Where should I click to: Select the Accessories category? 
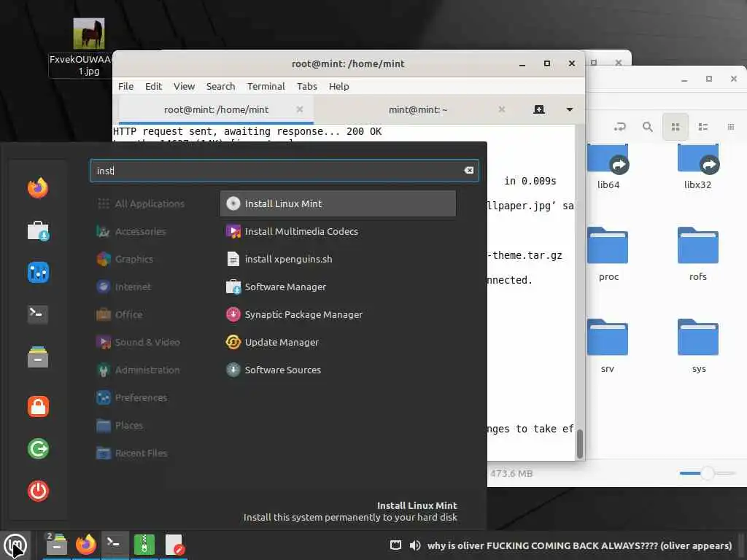[x=141, y=231]
